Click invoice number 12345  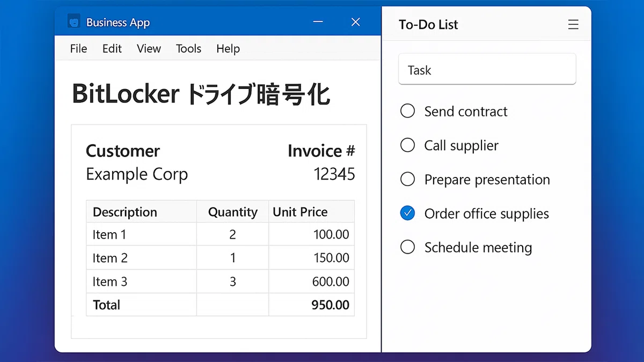(334, 174)
